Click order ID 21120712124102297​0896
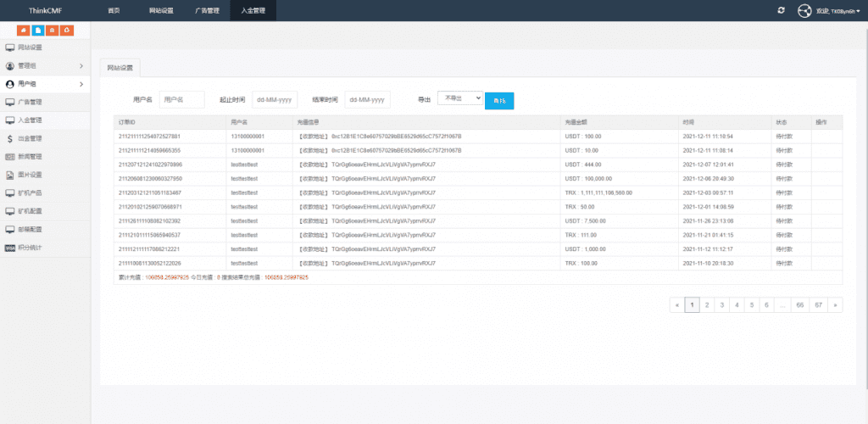This screenshot has width=868, height=424. pyautogui.click(x=151, y=165)
